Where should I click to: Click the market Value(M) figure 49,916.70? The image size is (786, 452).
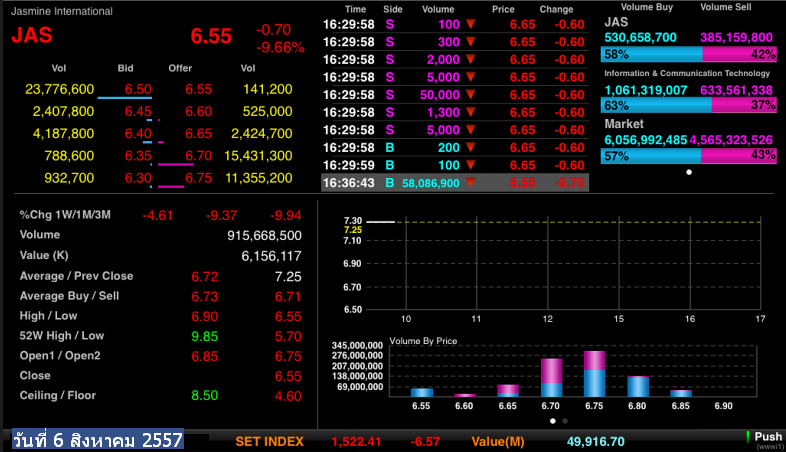point(596,441)
